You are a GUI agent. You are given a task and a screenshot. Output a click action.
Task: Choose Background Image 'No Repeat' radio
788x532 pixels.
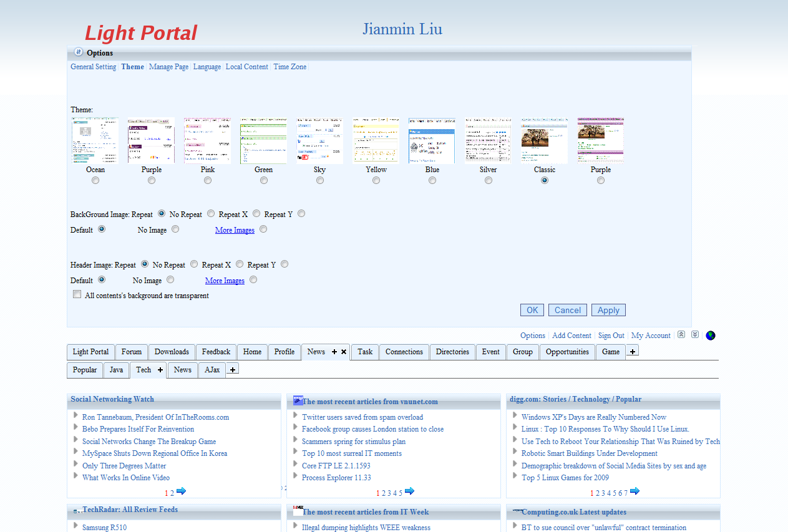211,213
